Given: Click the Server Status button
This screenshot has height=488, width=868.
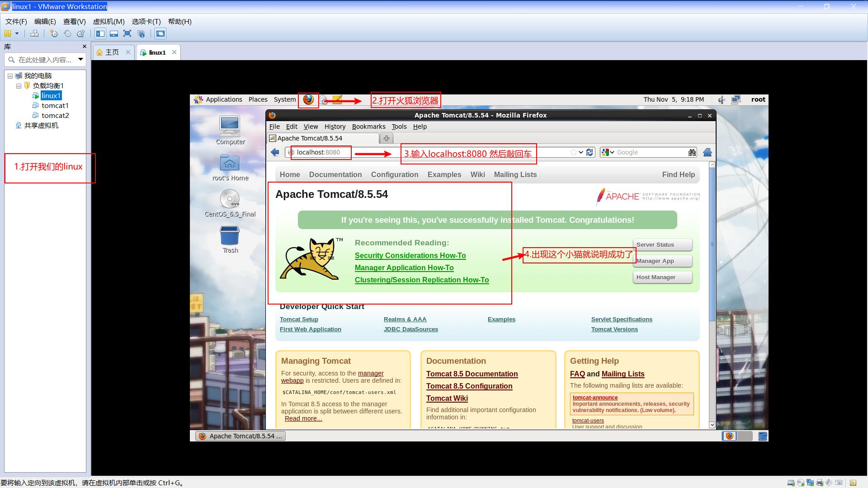Looking at the screenshot, I should pos(662,244).
